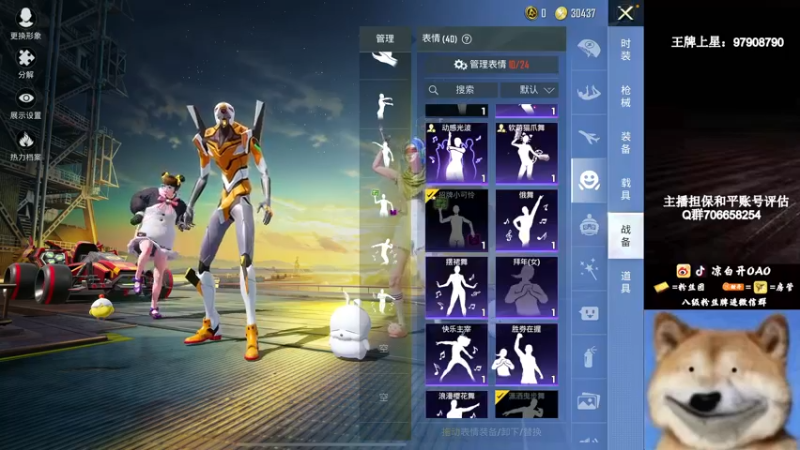This screenshot has width=800, height=450.
Task: Open the spray can category icon
Action: point(589,357)
